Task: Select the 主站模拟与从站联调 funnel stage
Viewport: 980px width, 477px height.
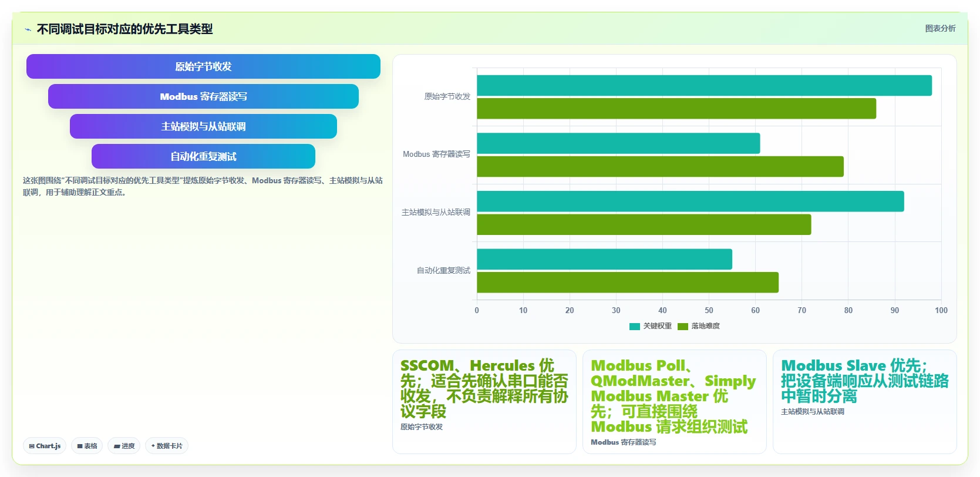Action: pyautogui.click(x=203, y=126)
